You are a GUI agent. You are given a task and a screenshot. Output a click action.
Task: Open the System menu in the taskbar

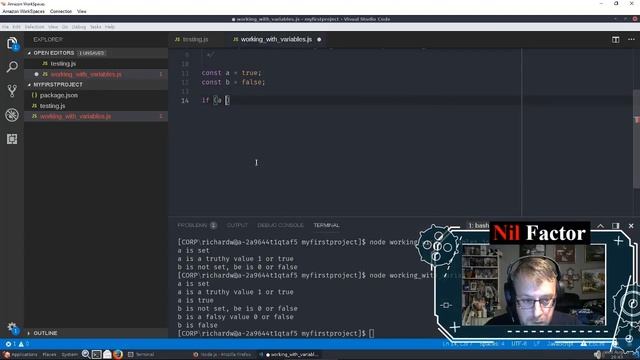point(69,355)
